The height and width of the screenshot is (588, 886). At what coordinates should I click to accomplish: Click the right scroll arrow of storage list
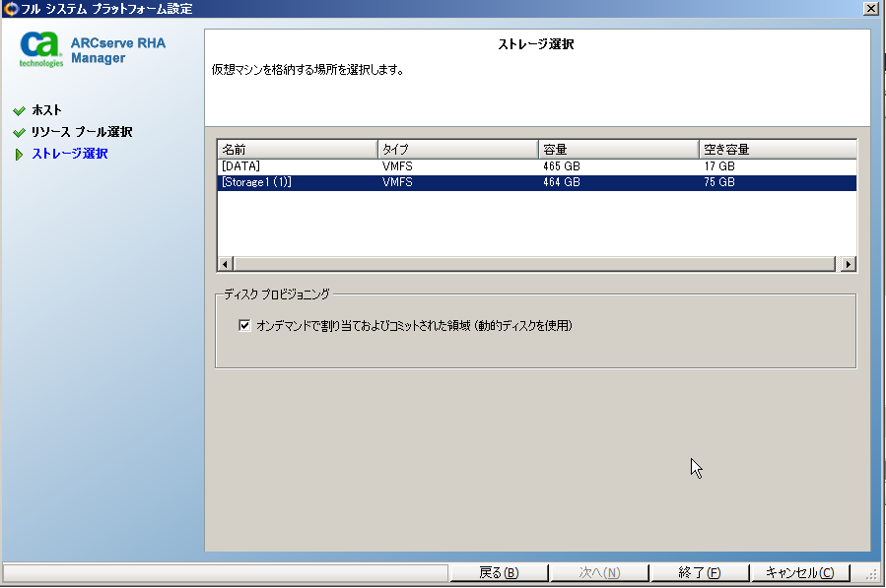point(848,264)
